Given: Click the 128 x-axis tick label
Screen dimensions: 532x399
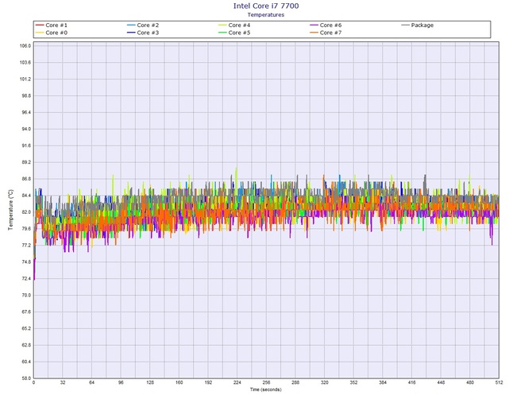Looking at the screenshot, I should (150, 382).
